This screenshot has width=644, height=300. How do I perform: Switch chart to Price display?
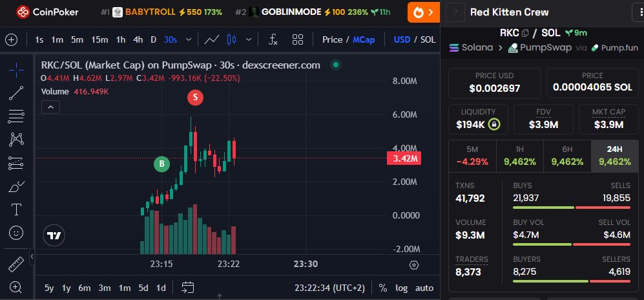pos(332,40)
